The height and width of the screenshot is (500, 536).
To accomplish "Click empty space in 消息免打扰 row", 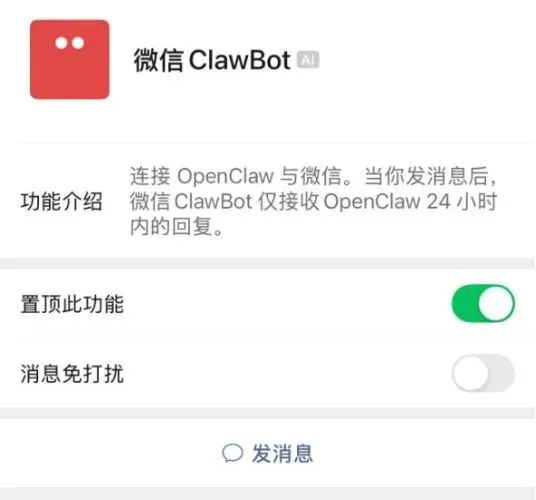I will click(287, 374).
